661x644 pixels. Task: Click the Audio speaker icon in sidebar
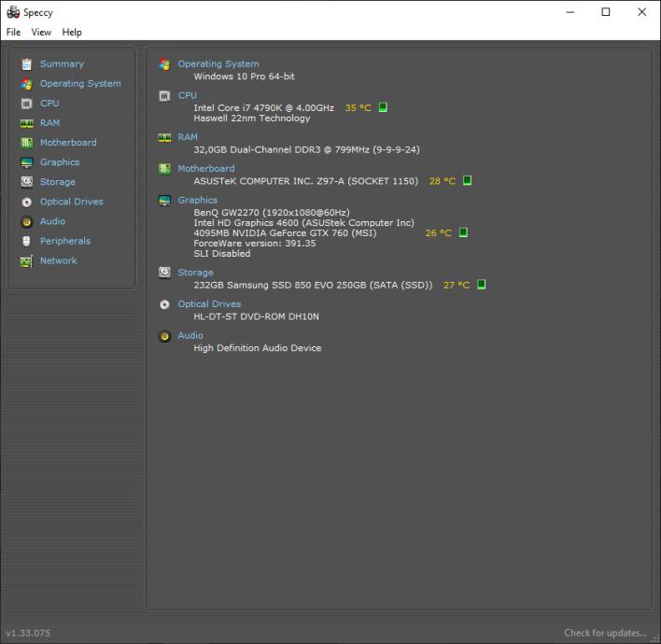point(26,221)
